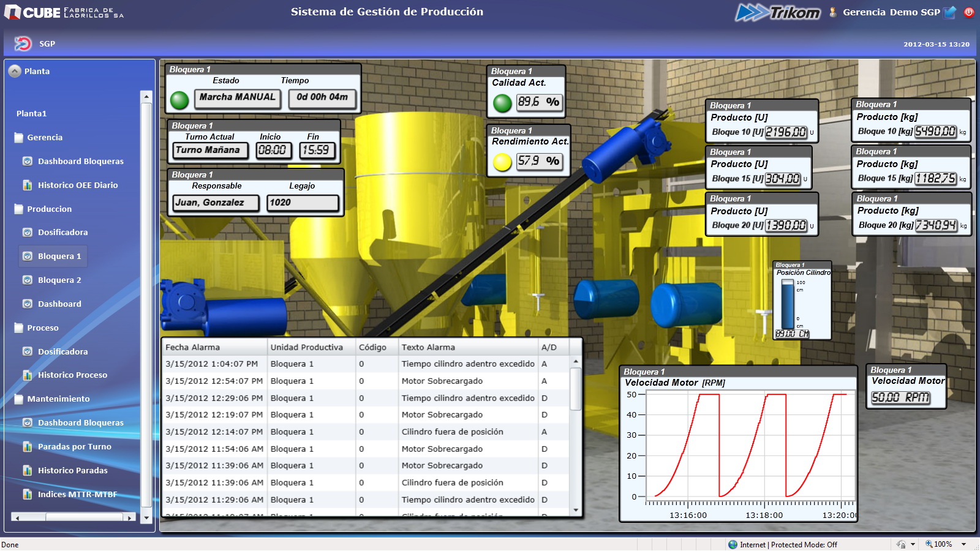Click the Bloque 20 [kg] 7340.94 value

click(x=935, y=225)
